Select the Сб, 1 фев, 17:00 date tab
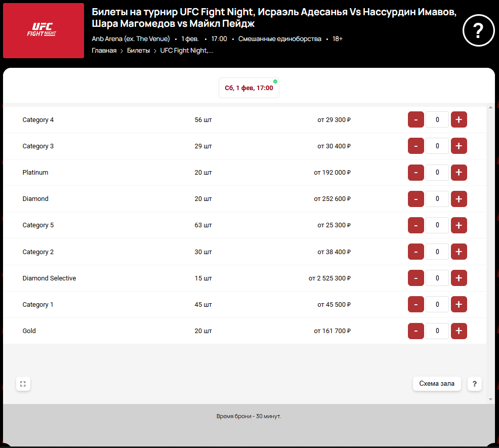The width and height of the screenshot is (499, 448). coord(249,88)
